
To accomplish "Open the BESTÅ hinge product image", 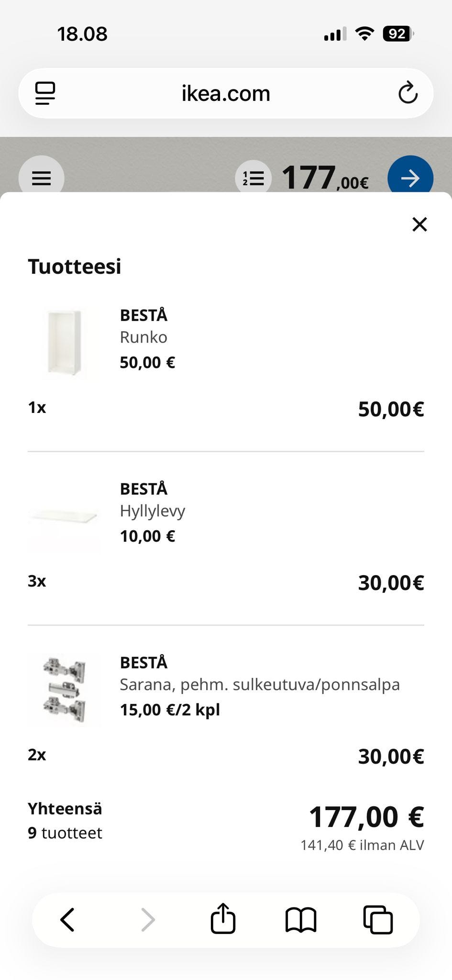I will [x=64, y=689].
